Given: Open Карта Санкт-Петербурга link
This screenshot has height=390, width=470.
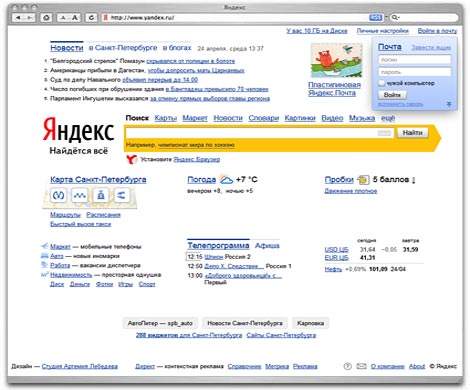Looking at the screenshot, I should tap(98, 179).
